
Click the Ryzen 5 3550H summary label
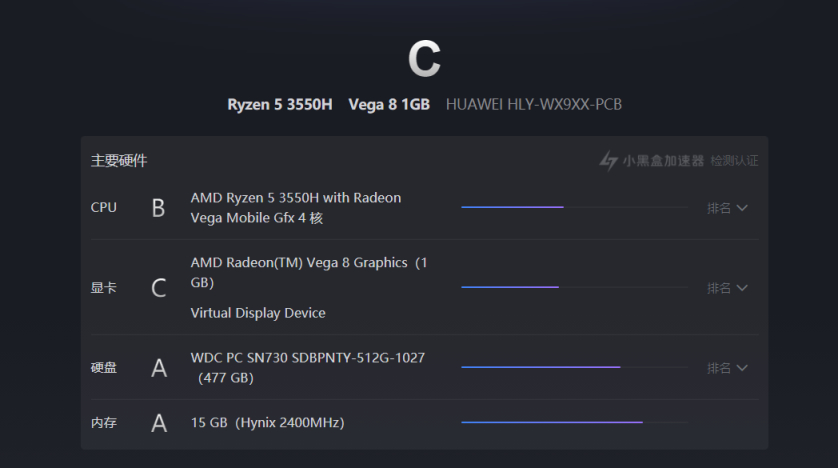[x=279, y=104]
